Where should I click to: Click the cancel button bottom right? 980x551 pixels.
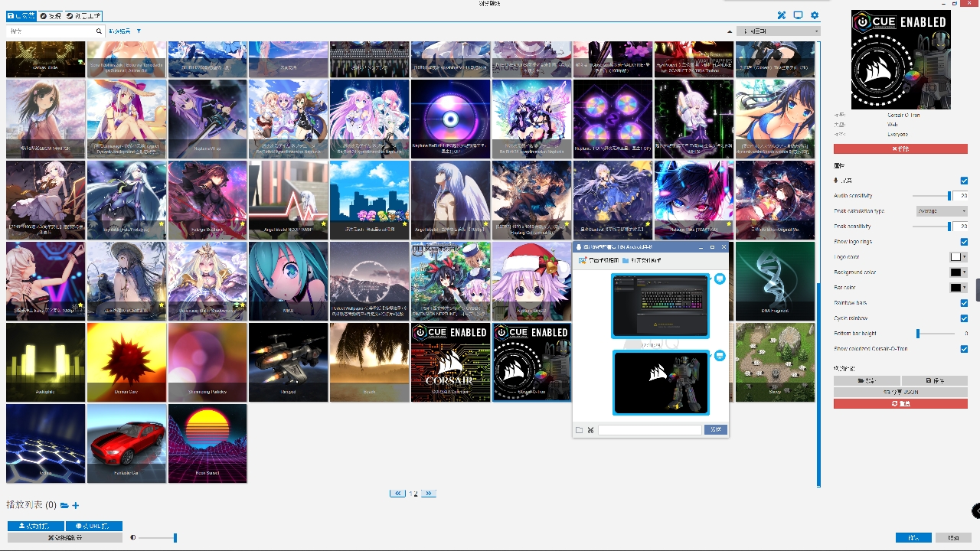tap(954, 538)
